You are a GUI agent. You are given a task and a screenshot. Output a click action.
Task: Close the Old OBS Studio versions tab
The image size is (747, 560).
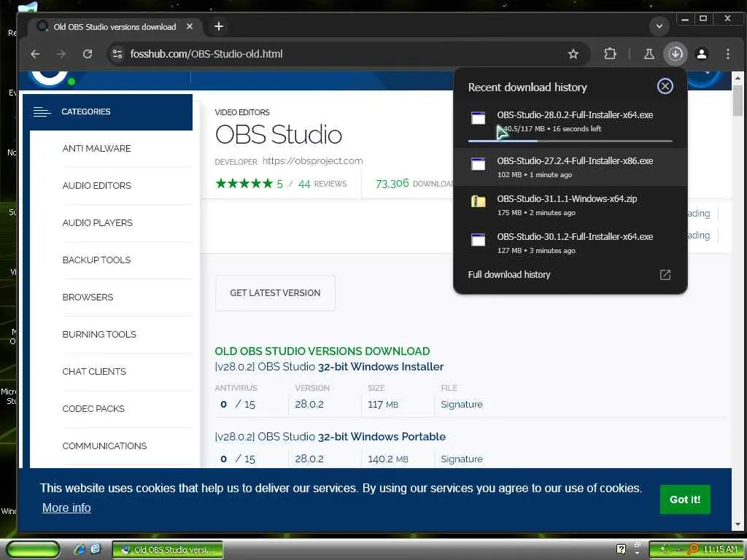coord(190,27)
